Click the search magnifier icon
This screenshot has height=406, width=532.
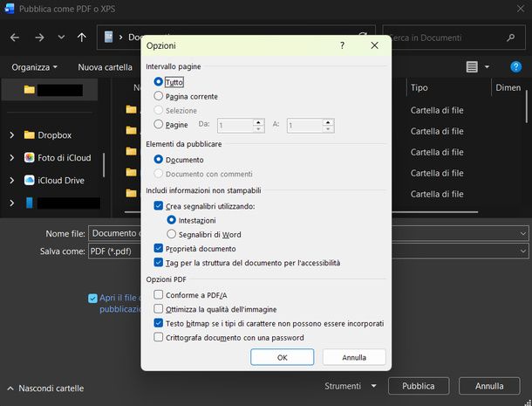coord(510,38)
